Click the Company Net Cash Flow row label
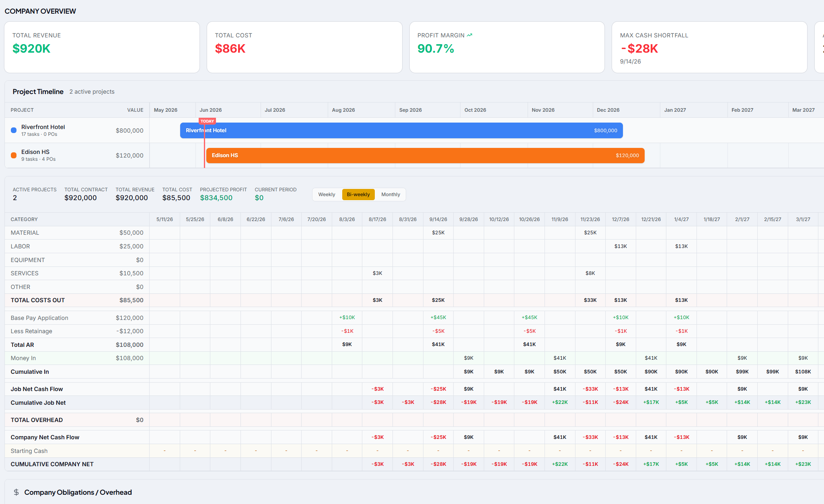Screen dimensions: 824x504 coord(45,437)
